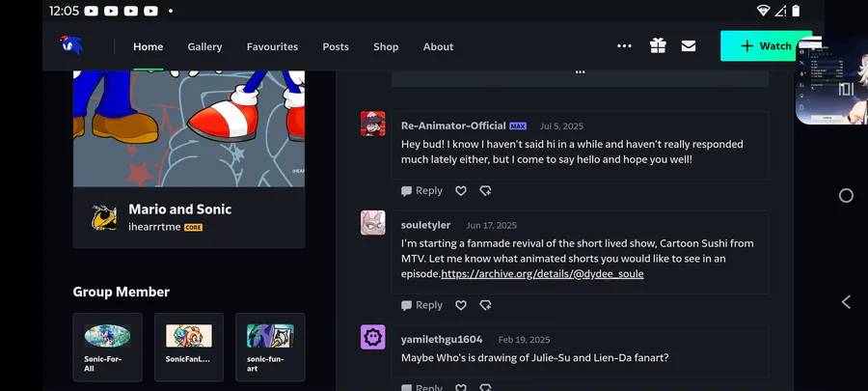The height and width of the screenshot is (391, 868).
Task: Like Re-Animator-Official's comment with heart
Action: (x=461, y=190)
